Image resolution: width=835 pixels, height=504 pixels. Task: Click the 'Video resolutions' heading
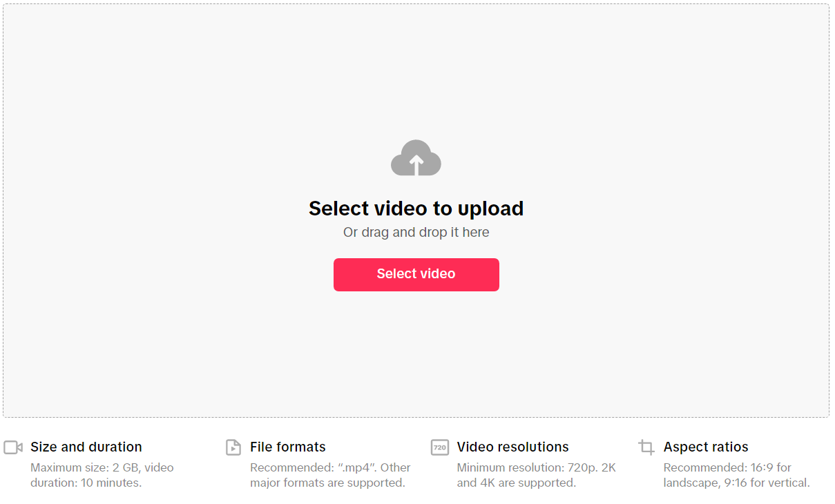[513, 447]
